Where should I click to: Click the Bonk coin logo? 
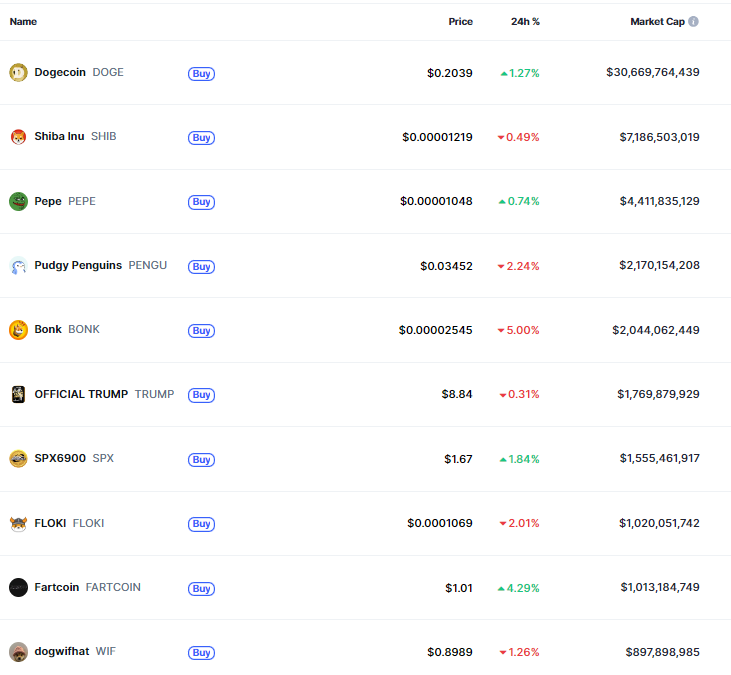[18, 330]
